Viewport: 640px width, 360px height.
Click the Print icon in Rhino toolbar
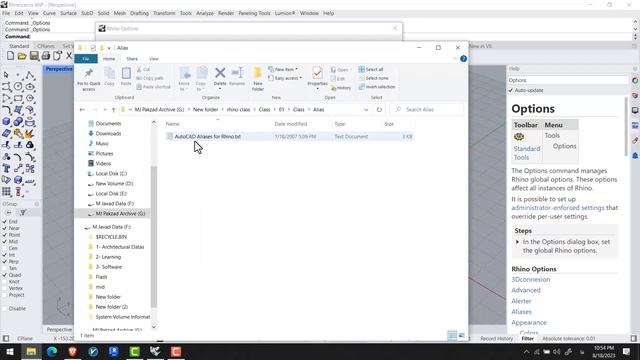[45, 56]
